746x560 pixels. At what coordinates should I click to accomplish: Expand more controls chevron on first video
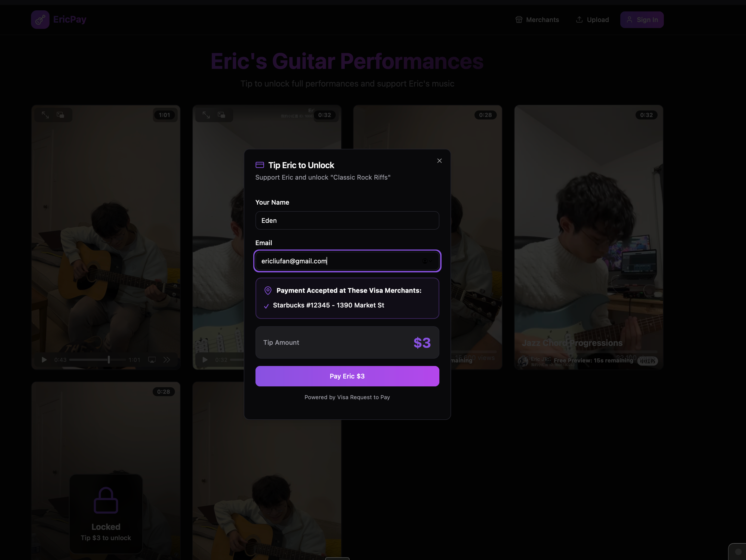pos(167,360)
